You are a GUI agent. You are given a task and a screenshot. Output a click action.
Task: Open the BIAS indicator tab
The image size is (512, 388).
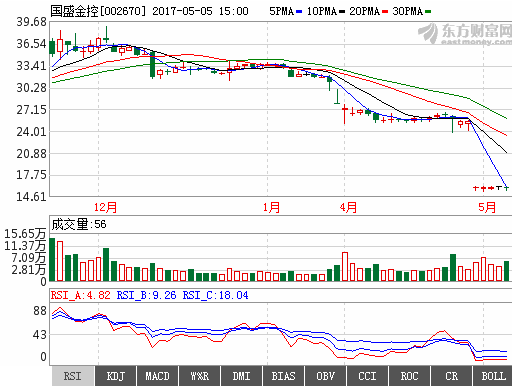click(283, 376)
